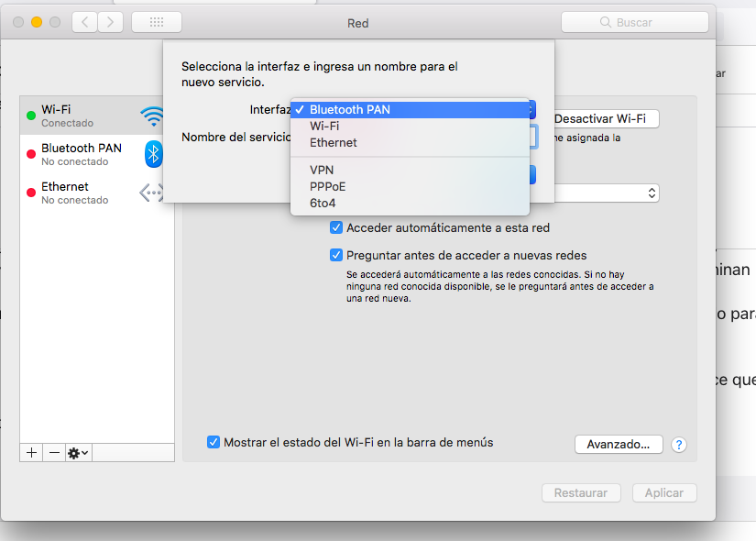This screenshot has width=756, height=541.
Task: Click the yellow minimize window button
Action: coord(37,22)
